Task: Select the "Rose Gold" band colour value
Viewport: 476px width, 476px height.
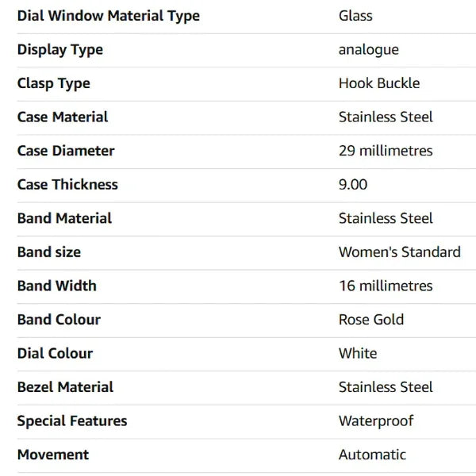Action: point(371,320)
